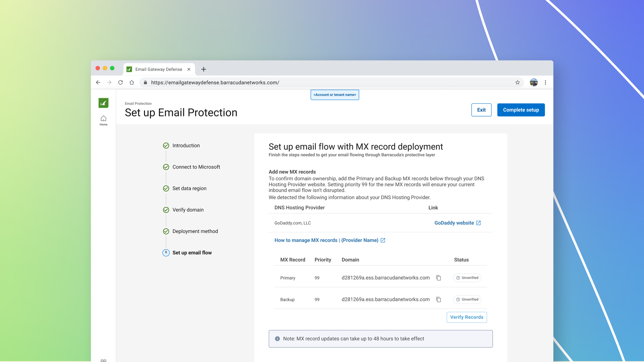Open Home from the left sidebar
Screen dimensions: 644x362
(x=103, y=120)
